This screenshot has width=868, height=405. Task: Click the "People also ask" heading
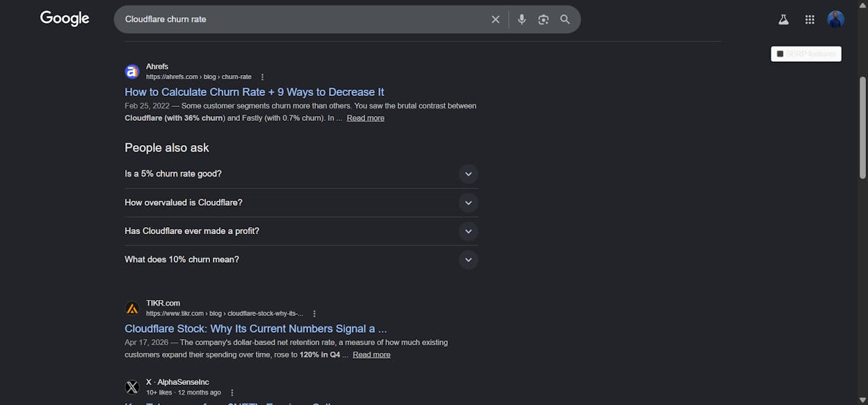tap(167, 147)
